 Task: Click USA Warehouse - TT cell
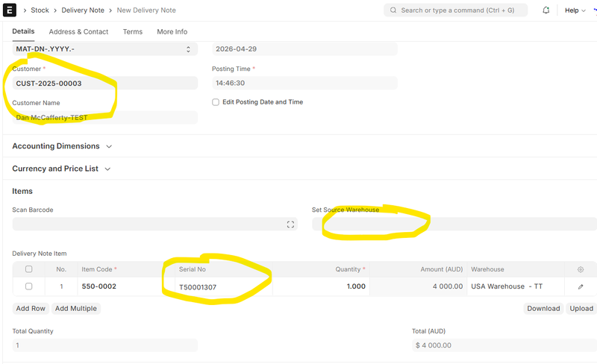(516, 286)
